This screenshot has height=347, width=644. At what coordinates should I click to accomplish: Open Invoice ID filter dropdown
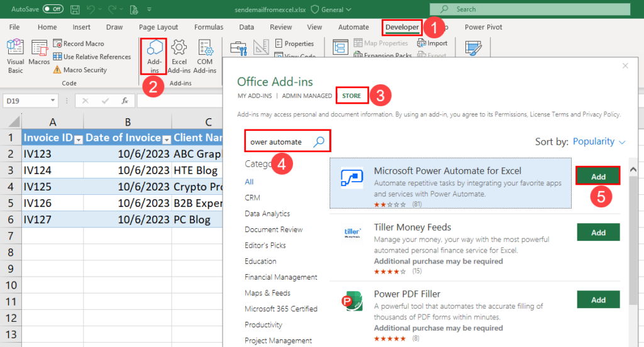tap(78, 140)
